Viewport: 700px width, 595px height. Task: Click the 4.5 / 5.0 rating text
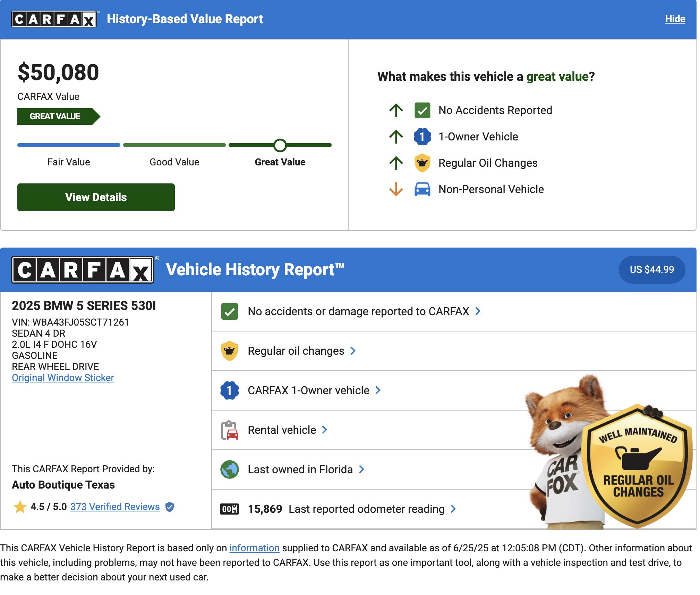point(49,507)
